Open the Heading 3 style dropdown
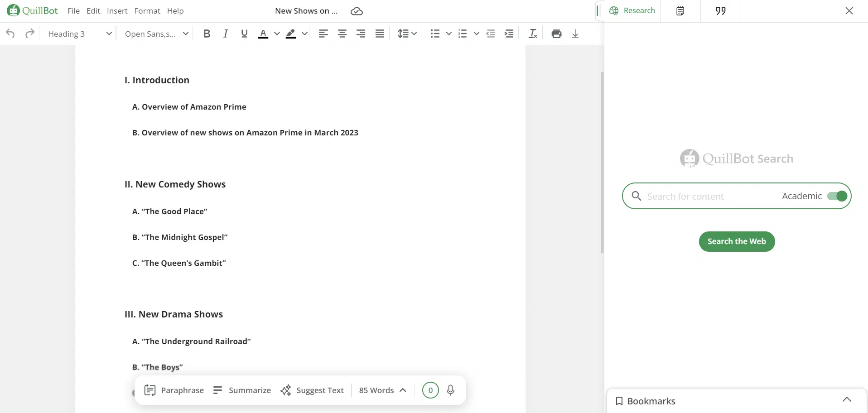Image resolution: width=868 pixels, height=413 pixels. 80,34
